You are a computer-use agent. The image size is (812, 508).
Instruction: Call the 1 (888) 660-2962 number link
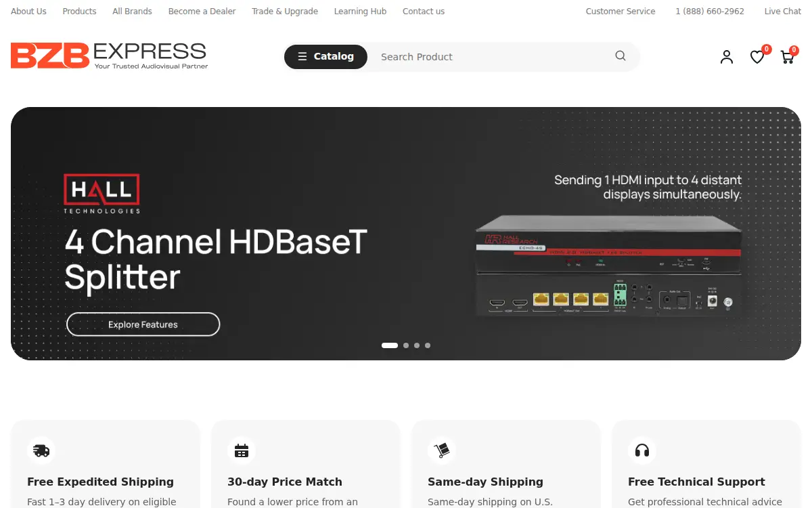(x=710, y=12)
